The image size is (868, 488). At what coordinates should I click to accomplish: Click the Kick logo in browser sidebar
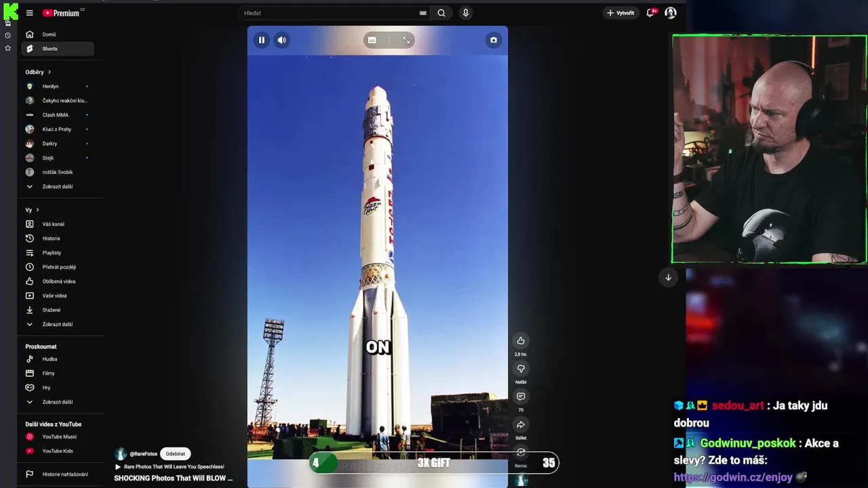(10, 11)
